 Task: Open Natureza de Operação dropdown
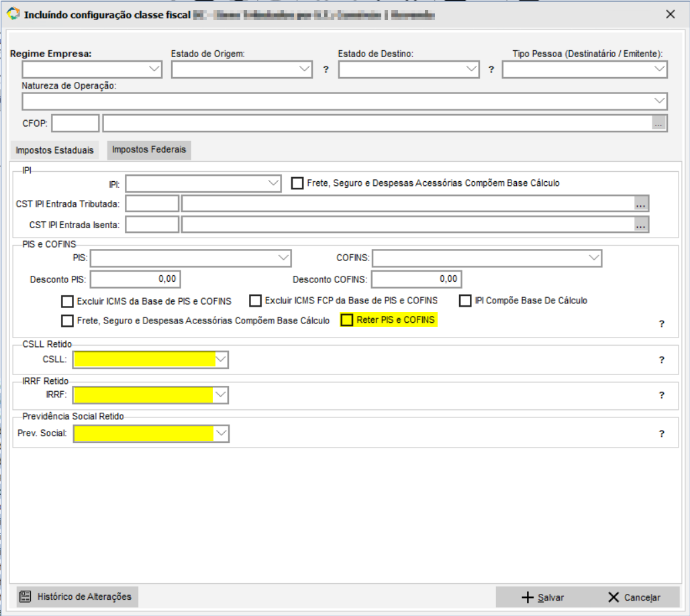[344, 101]
